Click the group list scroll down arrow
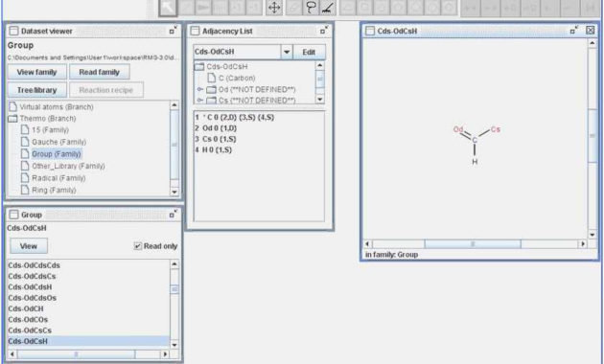 (174, 345)
